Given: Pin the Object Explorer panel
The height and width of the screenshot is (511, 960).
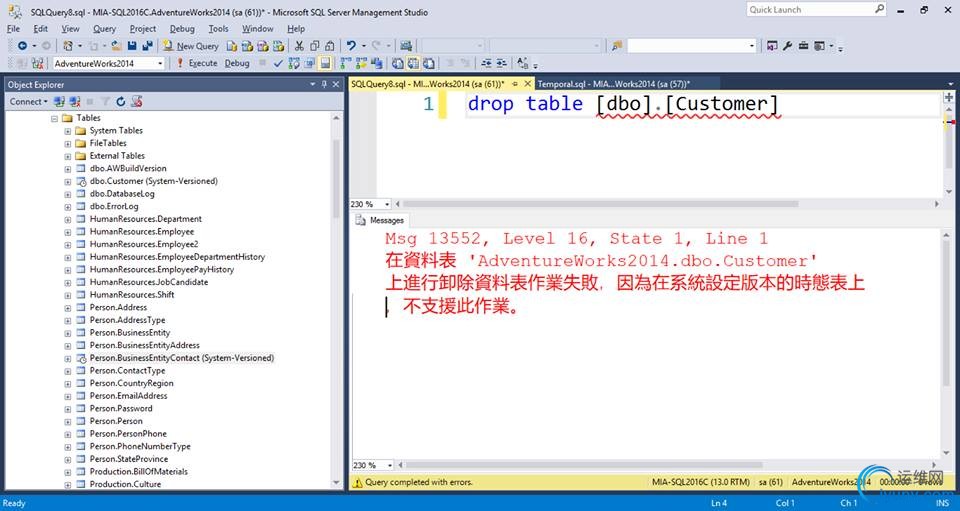Looking at the screenshot, I should coord(324,84).
